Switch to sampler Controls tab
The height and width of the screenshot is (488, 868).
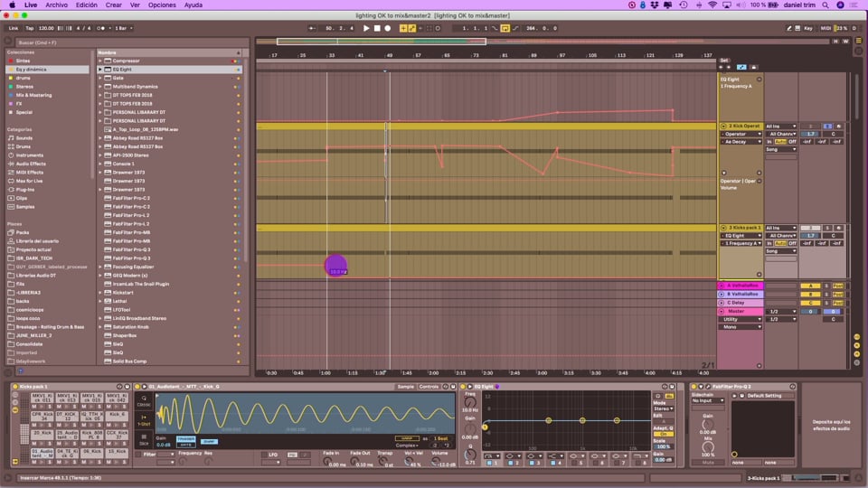[x=429, y=387]
